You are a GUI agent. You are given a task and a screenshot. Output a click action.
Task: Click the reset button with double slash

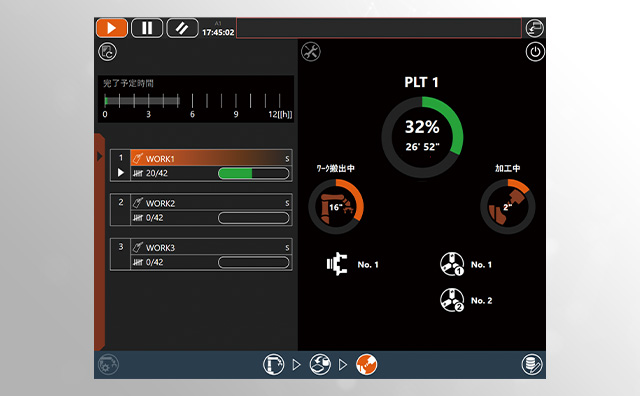(182, 28)
